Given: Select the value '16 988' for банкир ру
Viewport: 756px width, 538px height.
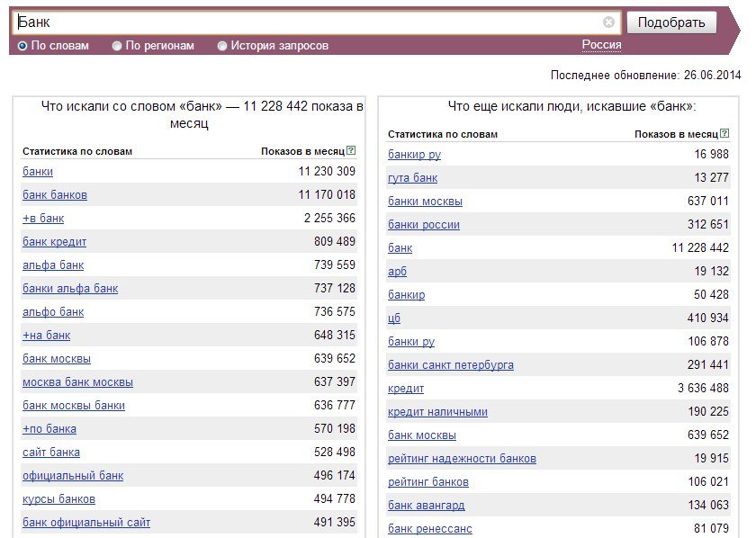Looking at the screenshot, I should pos(711,154).
